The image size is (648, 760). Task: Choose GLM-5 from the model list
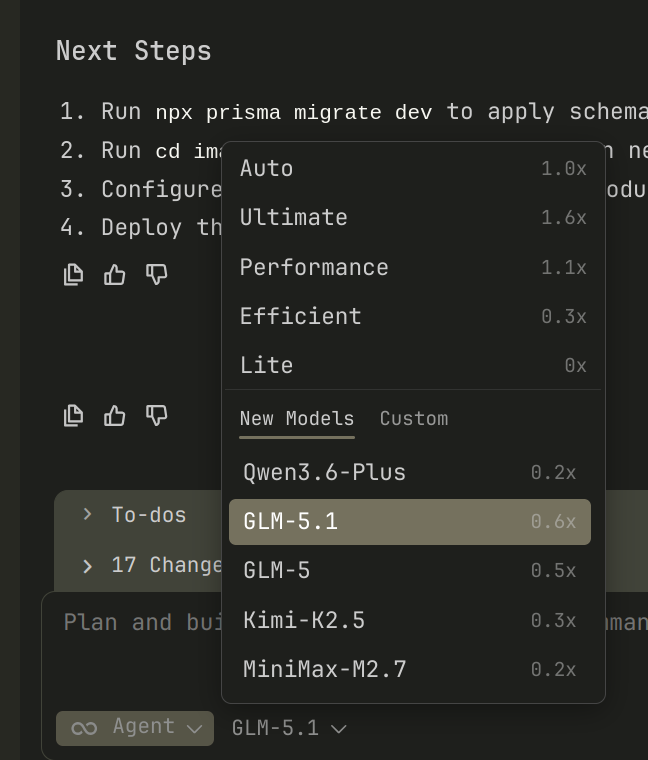(410, 570)
